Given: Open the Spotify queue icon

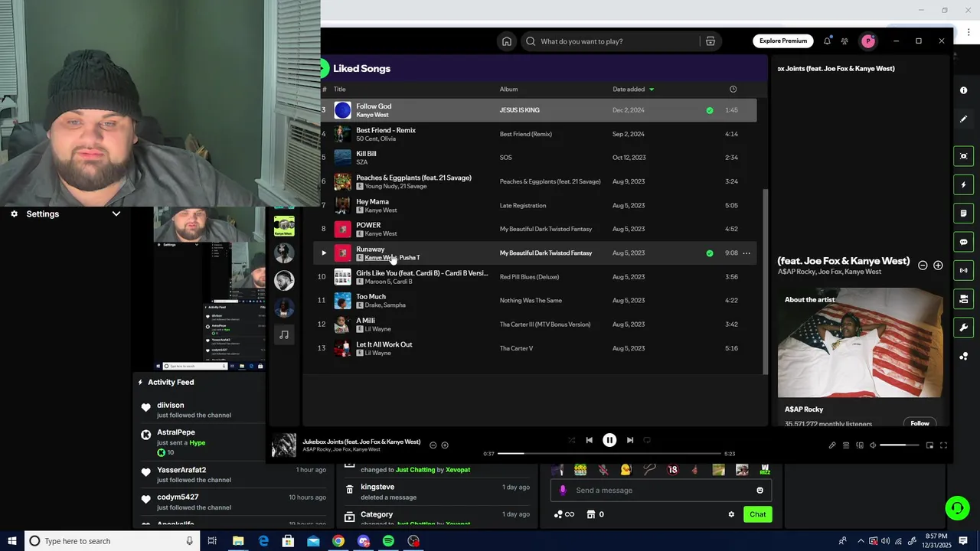Looking at the screenshot, I should pyautogui.click(x=846, y=445).
